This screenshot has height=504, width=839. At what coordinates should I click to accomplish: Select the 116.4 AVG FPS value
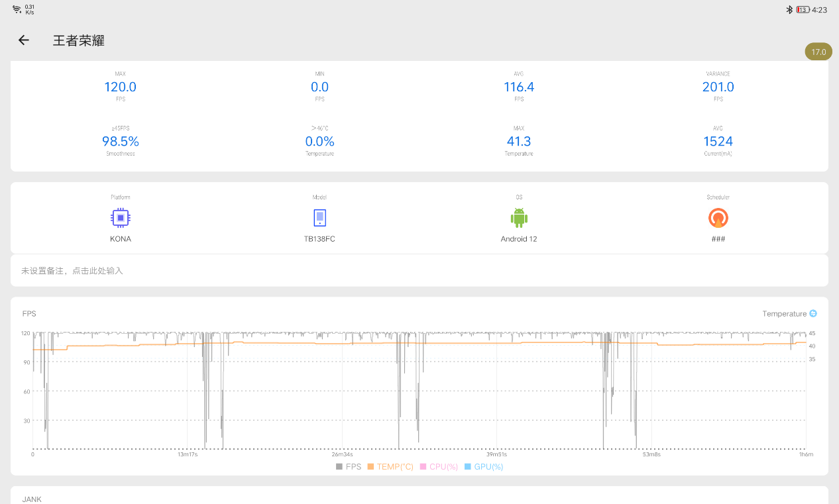point(519,87)
